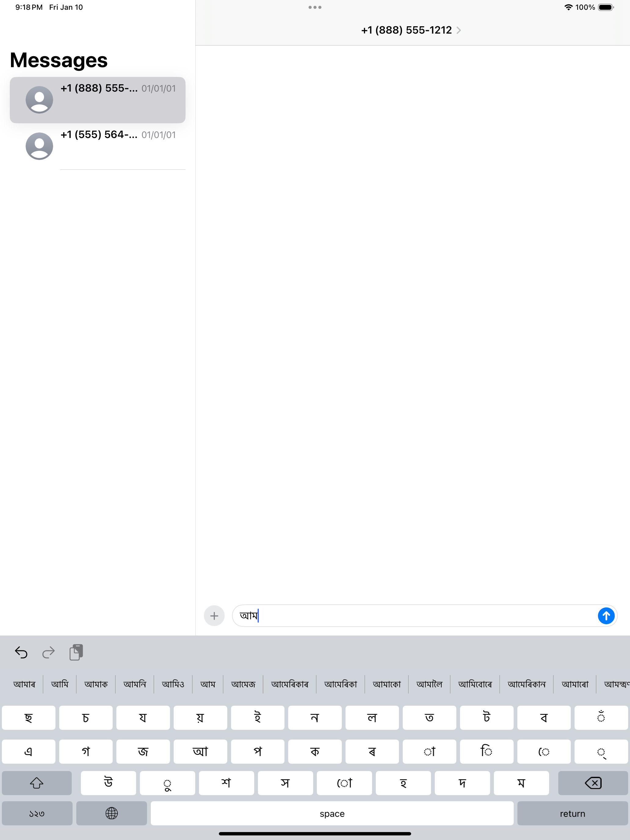The image size is (630, 840).
Task: Tap the প key
Action: pyautogui.click(x=258, y=751)
